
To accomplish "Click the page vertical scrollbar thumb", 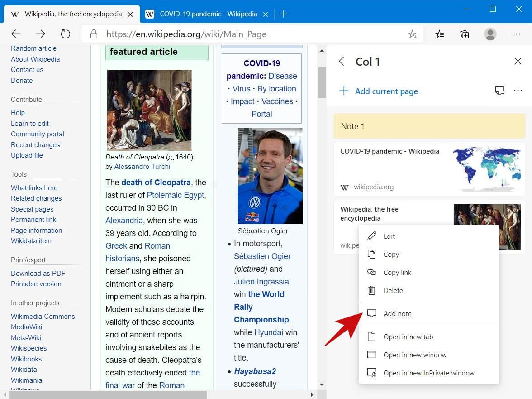I will 322,82.
